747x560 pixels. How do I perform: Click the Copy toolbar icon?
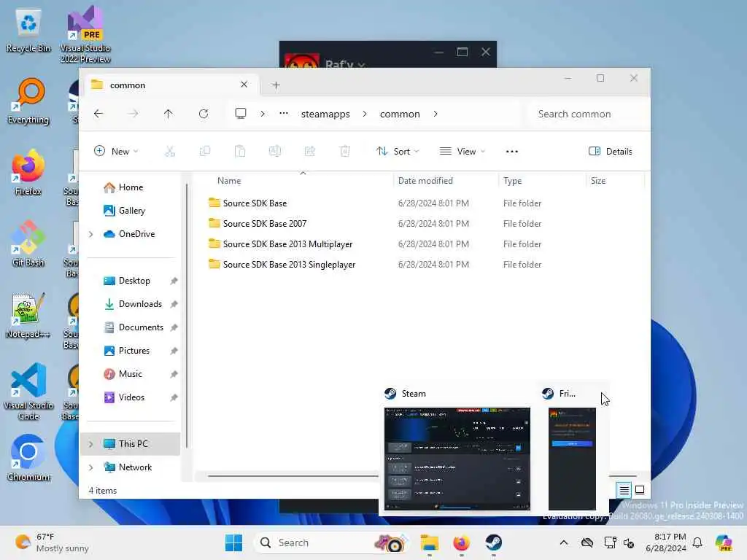[x=205, y=152]
